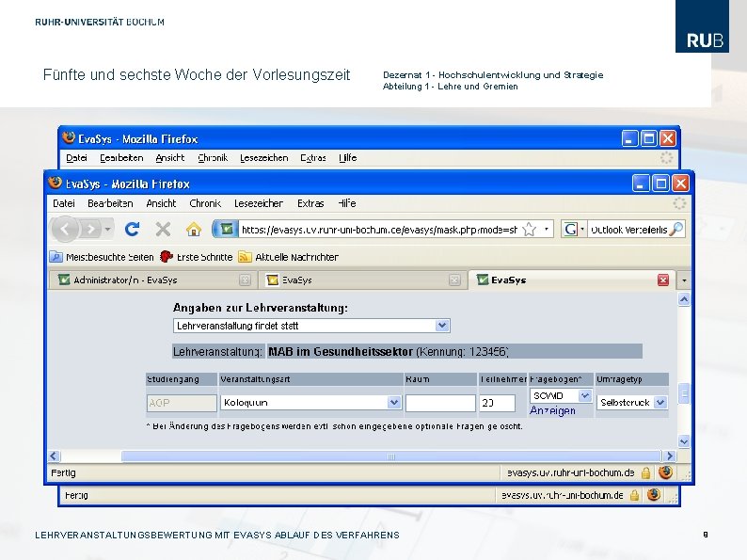This screenshot has height=560, width=747.
Task: Open the Chronik menu in front window
Action: [205, 203]
